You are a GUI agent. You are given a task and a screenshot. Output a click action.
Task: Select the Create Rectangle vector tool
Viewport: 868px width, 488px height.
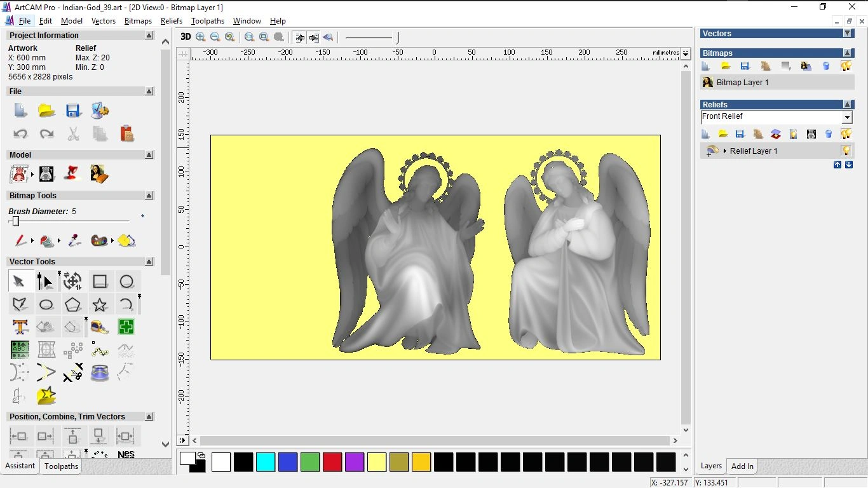tap(100, 281)
